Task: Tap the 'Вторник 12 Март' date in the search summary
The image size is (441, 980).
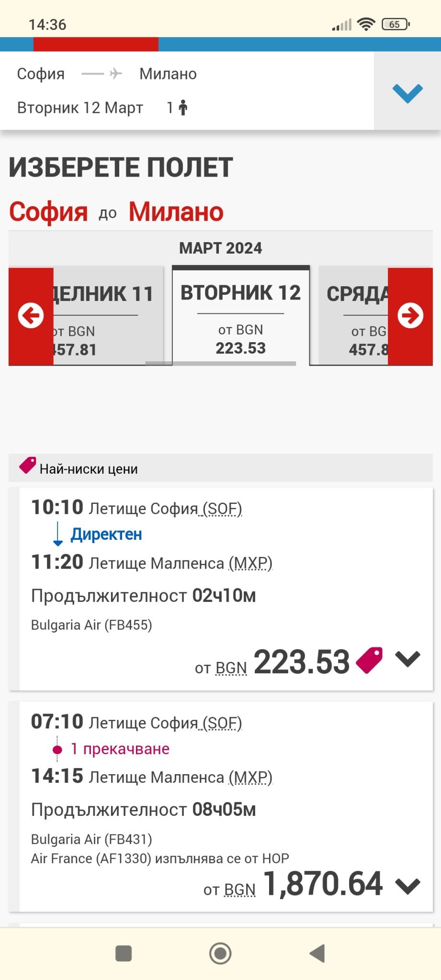Action: (x=80, y=108)
